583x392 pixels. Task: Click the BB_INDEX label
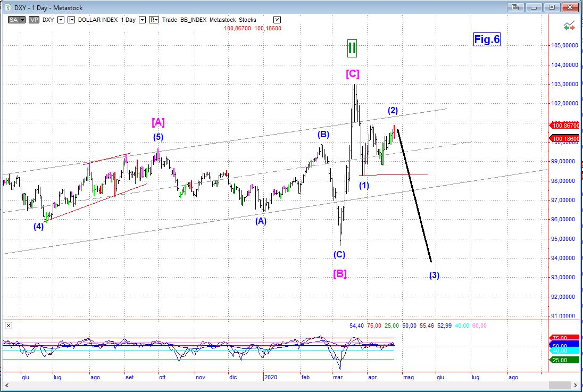pyautogui.click(x=193, y=20)
